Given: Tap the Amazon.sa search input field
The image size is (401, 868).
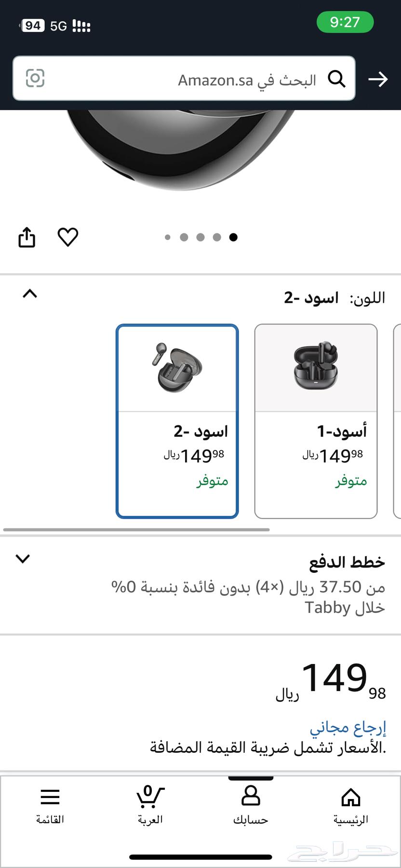Looking at the screenshot, I should 217,79.
